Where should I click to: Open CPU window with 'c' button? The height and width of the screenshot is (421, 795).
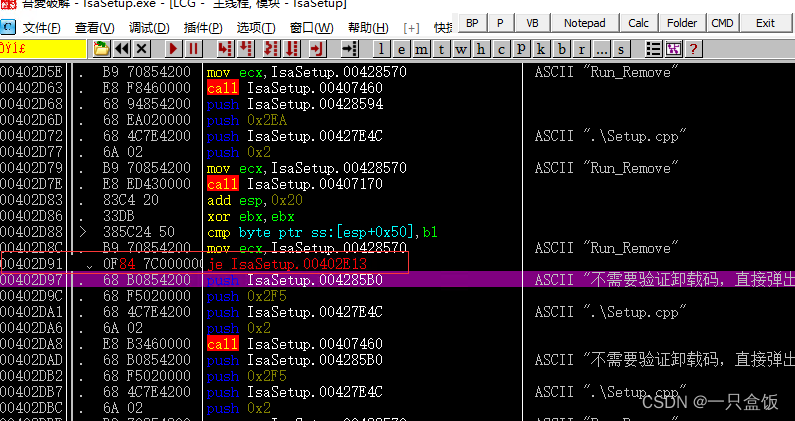[x=501, y=49]
